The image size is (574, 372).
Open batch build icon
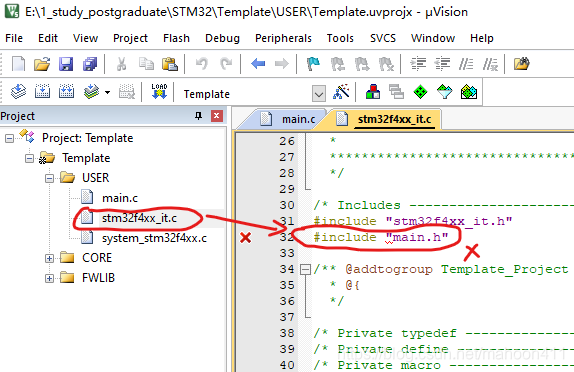click(91, 92)
